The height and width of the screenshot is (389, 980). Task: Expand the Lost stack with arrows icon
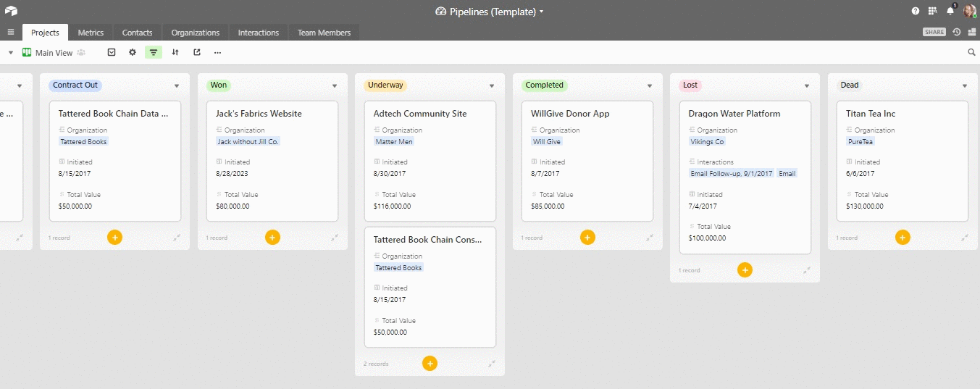(x=807, y=270)
